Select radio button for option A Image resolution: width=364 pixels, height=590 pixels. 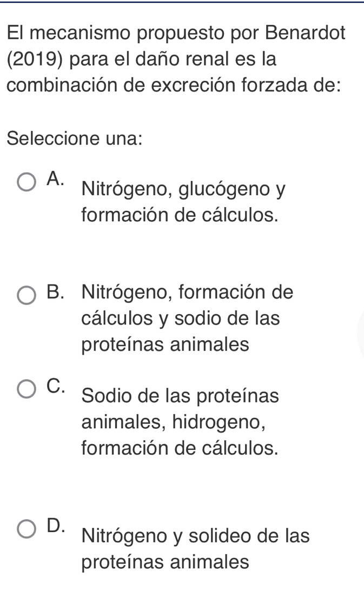27,183
